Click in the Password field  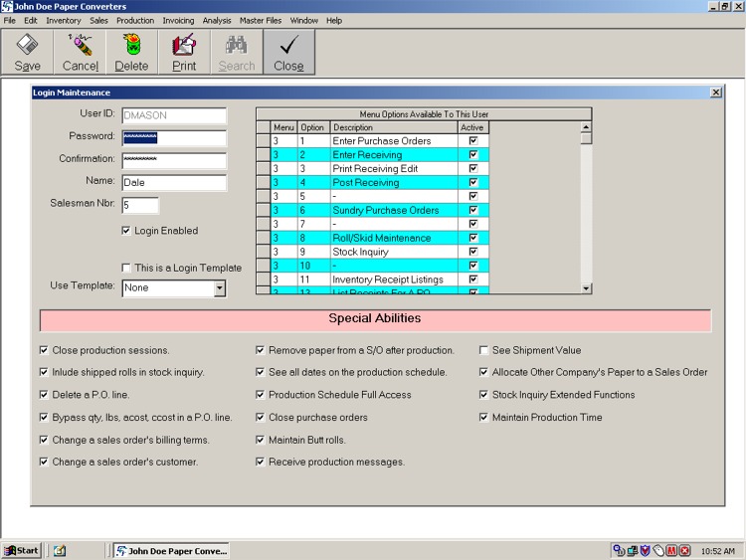point(174,138)
